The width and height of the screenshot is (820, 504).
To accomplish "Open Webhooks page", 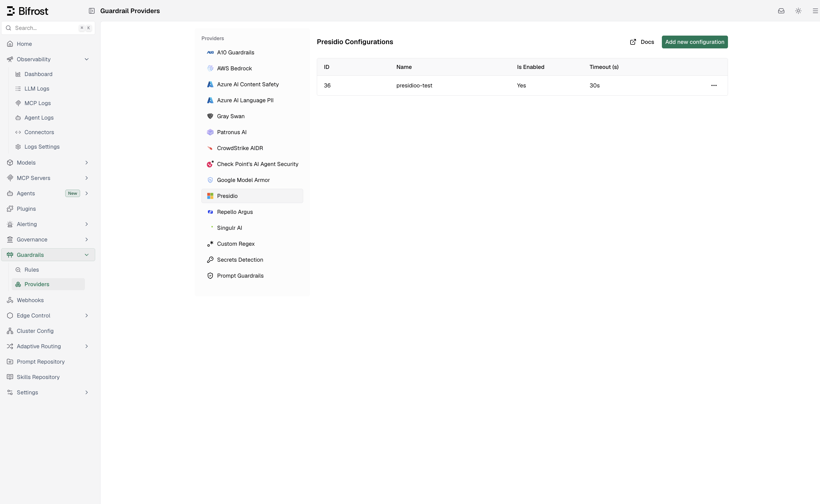I will tap(48, 300).
